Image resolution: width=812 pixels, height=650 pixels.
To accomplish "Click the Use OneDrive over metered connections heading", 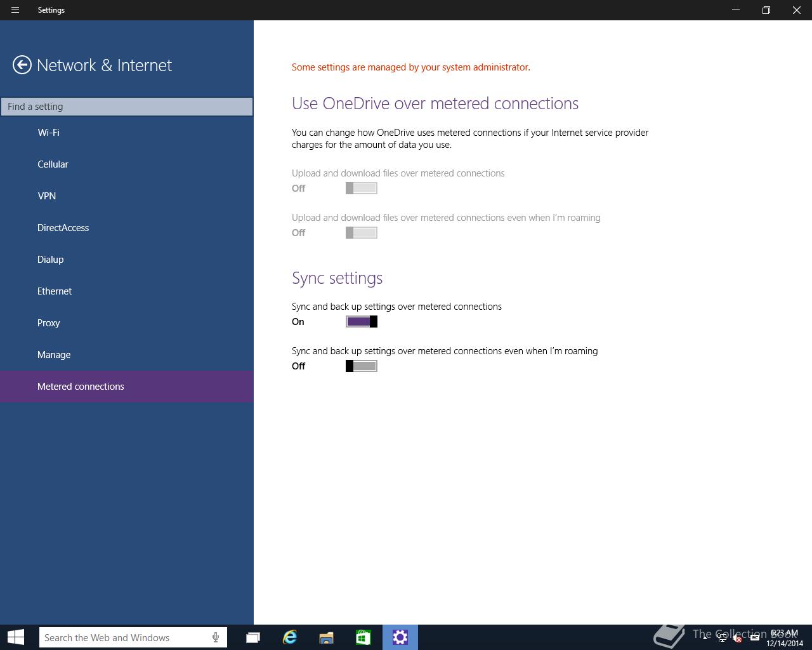I will pos(435,103).
